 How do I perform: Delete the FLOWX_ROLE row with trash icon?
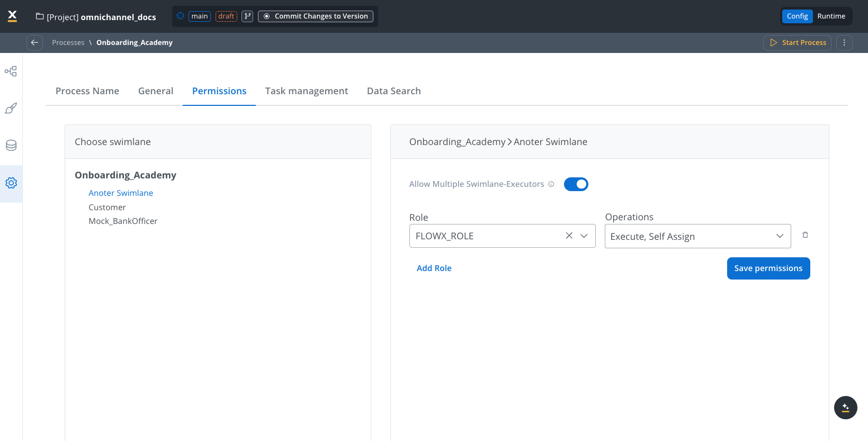[805, 235]
